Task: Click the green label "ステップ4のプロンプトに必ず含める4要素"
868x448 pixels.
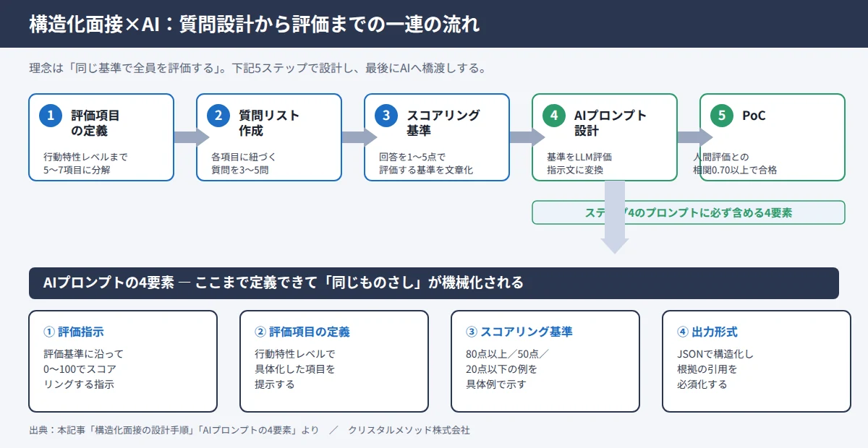Action: coord(689,213)
